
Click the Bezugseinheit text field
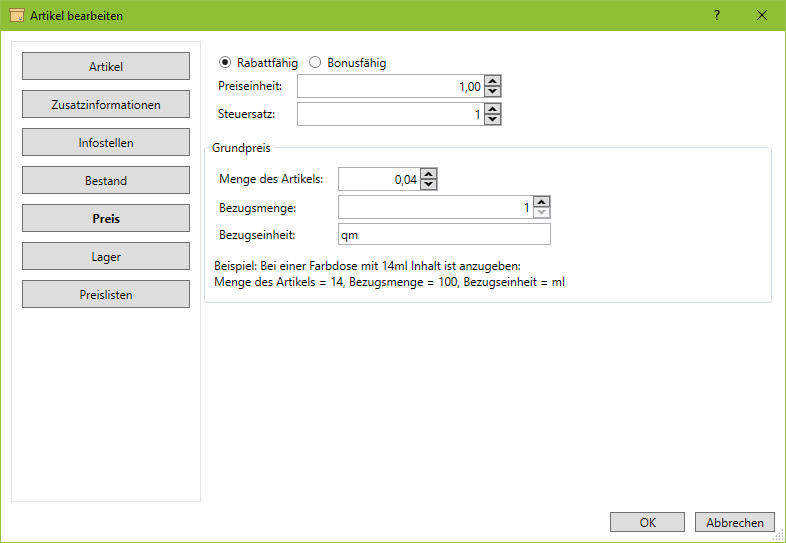[444, 235]
